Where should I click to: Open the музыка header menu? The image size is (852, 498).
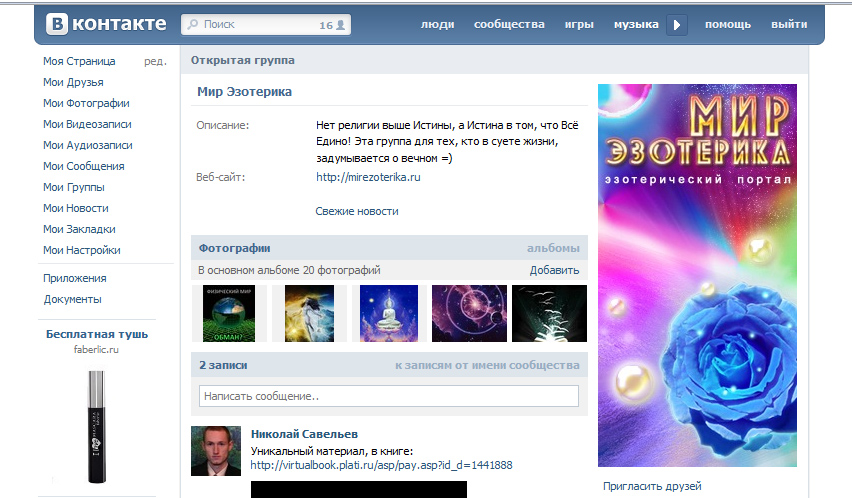pyautogui.click(x=636, y=24)
